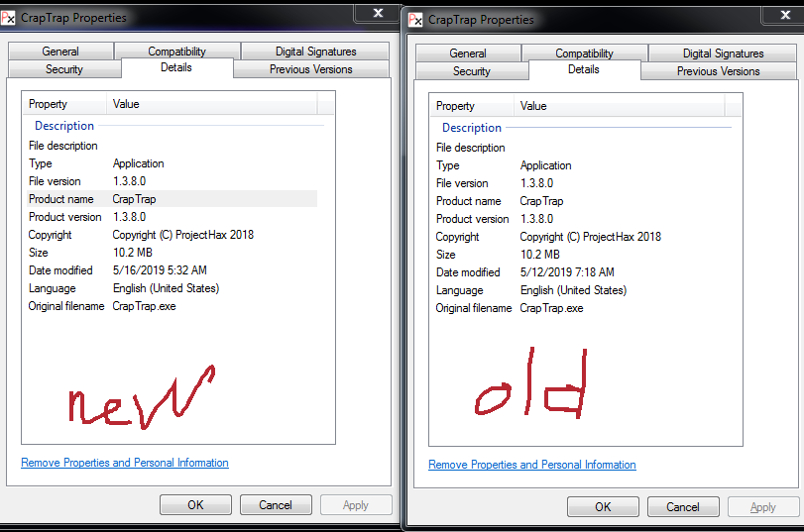Select the Security tab in the right dialog
The image size is (804, 532).
pyautogui.click(x=472, y=71)
